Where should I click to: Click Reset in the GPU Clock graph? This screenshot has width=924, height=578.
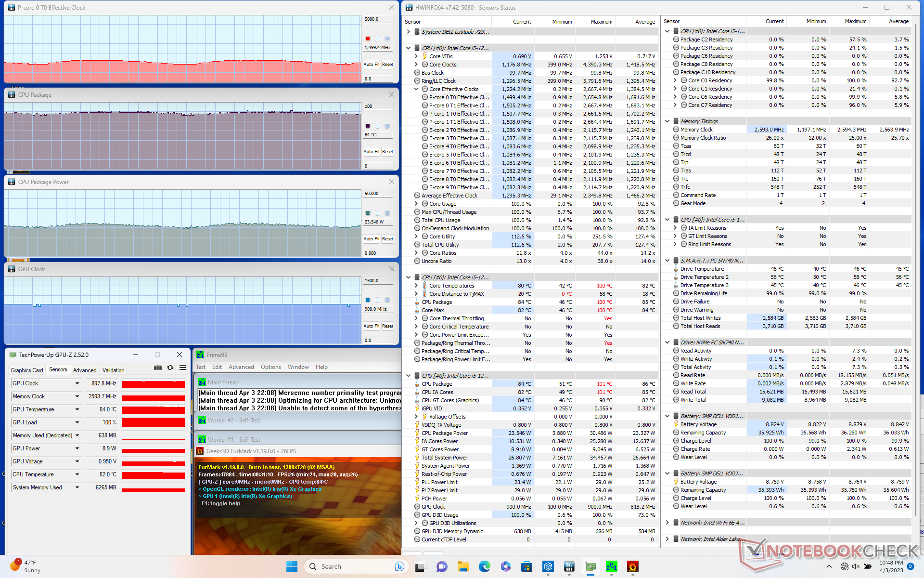[387, 326]
